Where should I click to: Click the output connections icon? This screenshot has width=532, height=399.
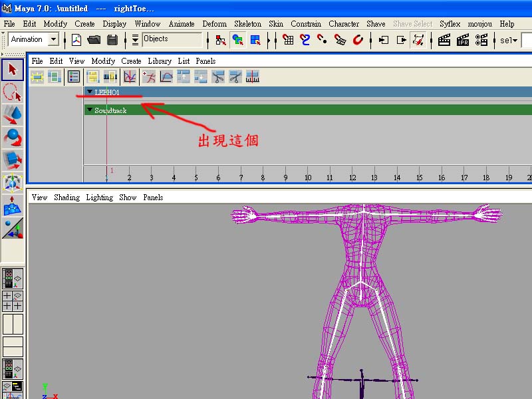click(x=401, y=40)
